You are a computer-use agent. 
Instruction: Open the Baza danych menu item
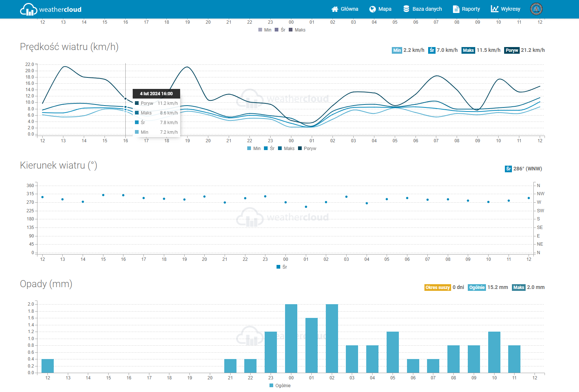click(427, 9)
